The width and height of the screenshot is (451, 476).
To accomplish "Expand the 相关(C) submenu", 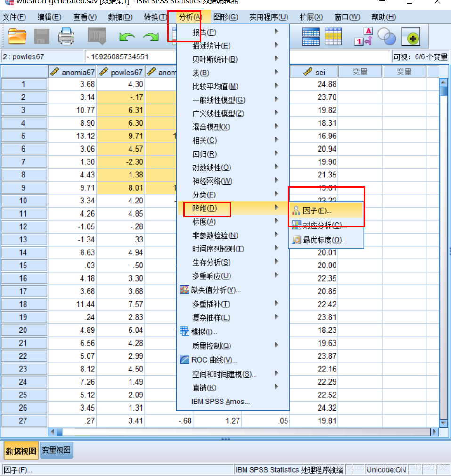I will tap(233, 141).
